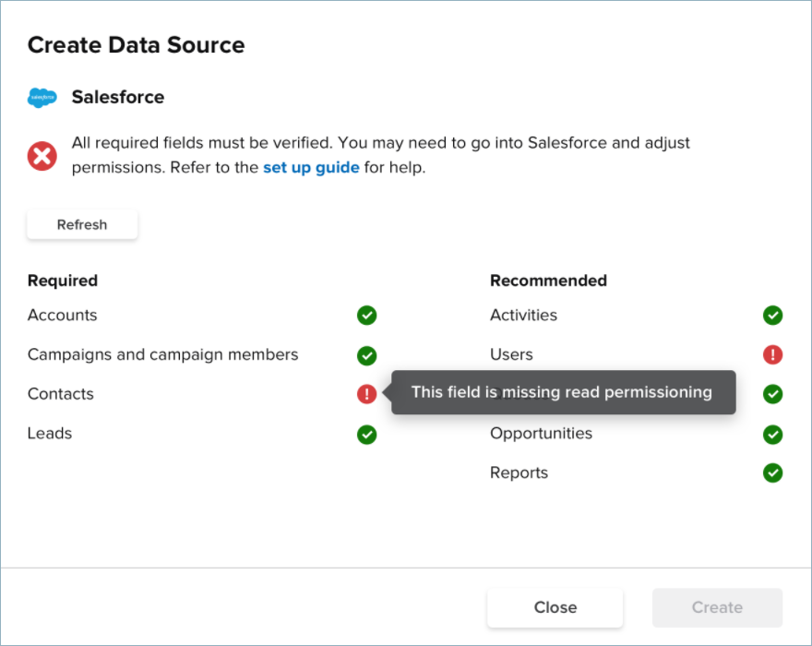Select the Reports row label
This screenshot has width=812, height=646.
pos(519,473)
